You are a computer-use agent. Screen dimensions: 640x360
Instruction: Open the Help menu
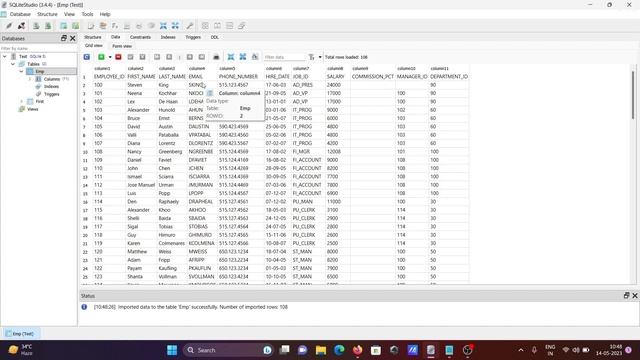tap(105, 14)
